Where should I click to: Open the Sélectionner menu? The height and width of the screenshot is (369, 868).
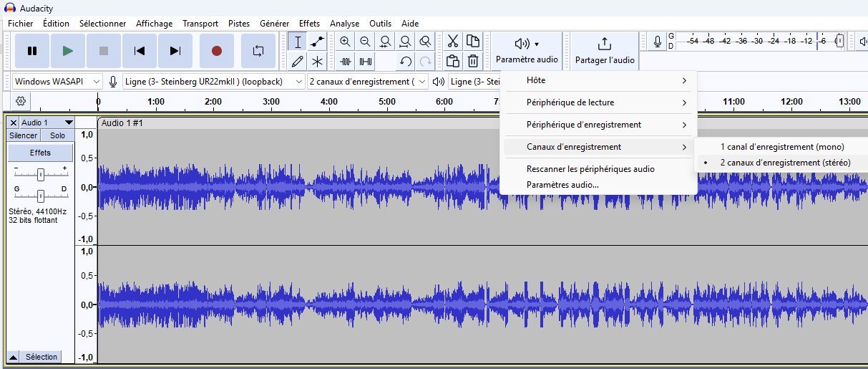click(102, 24)
